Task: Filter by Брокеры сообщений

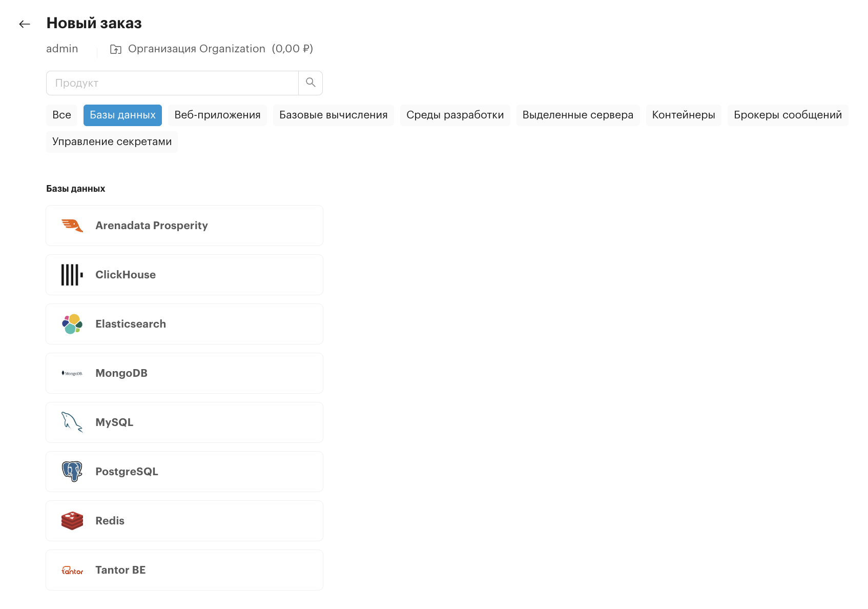Action: click(x=788, y=115)
